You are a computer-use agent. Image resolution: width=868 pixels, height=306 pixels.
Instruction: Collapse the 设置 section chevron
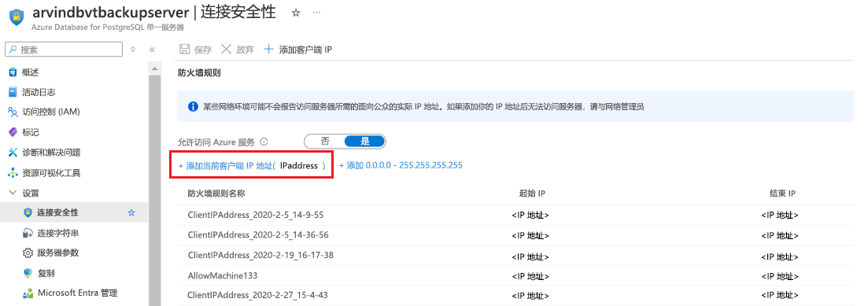click(x=13, y=193)
